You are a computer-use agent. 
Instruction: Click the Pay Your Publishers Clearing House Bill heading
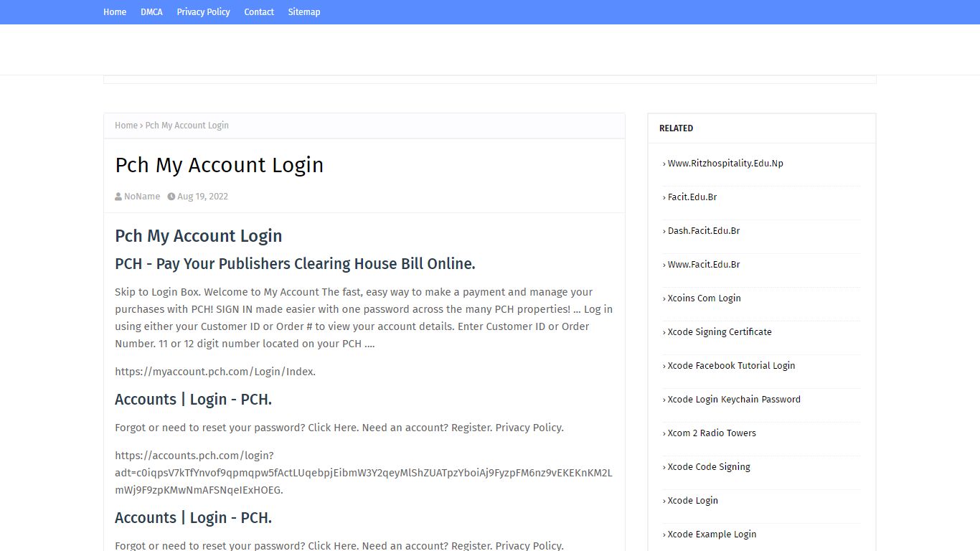point(295,264)
